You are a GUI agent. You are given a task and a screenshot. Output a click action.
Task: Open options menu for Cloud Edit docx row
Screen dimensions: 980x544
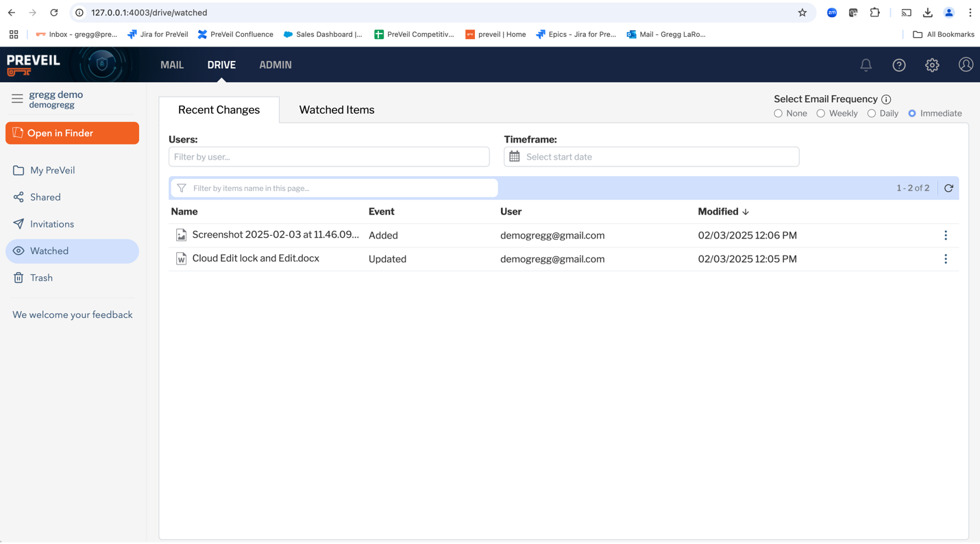tap(946, 259)
